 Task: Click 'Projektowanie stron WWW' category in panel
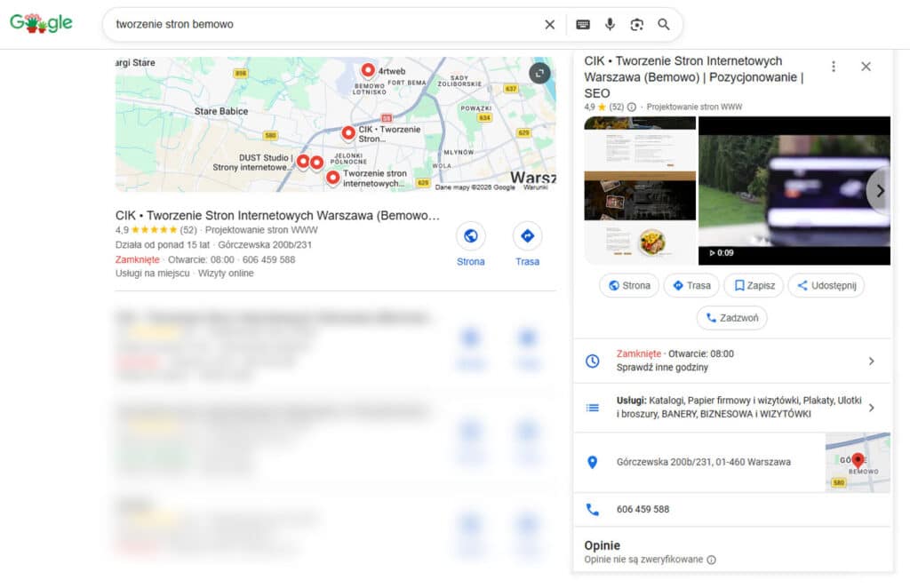[694, 107]
